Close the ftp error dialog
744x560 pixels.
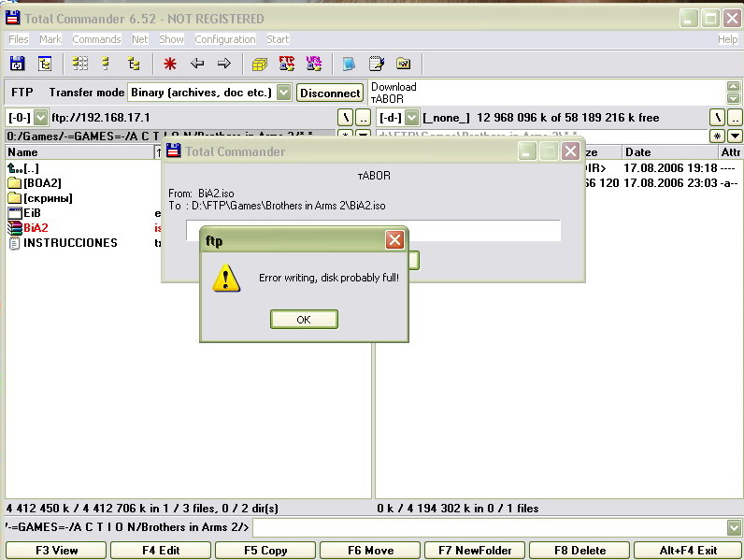coord(394,240)
